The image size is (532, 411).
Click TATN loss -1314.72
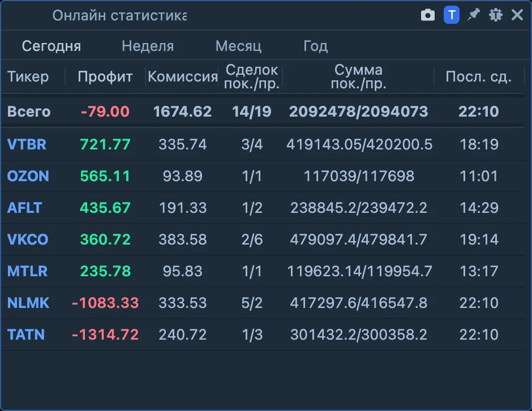tap(105, 335)
